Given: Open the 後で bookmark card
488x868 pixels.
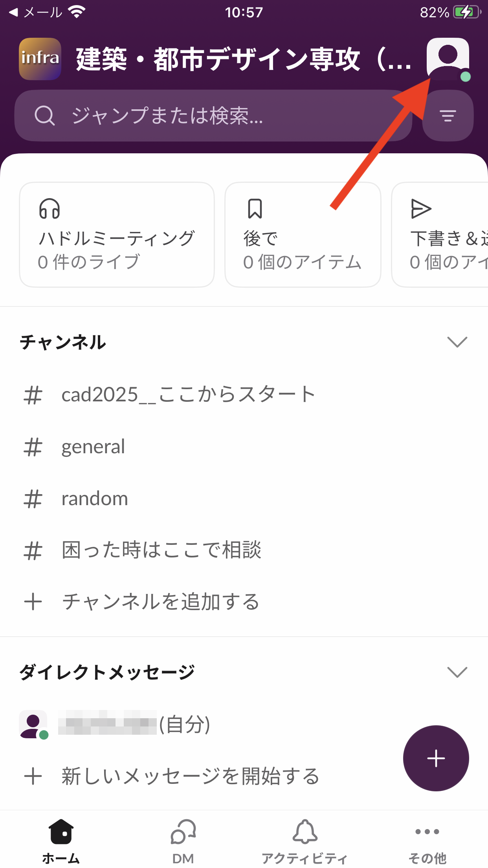Looking at the screenshot, I should point(303,235).
